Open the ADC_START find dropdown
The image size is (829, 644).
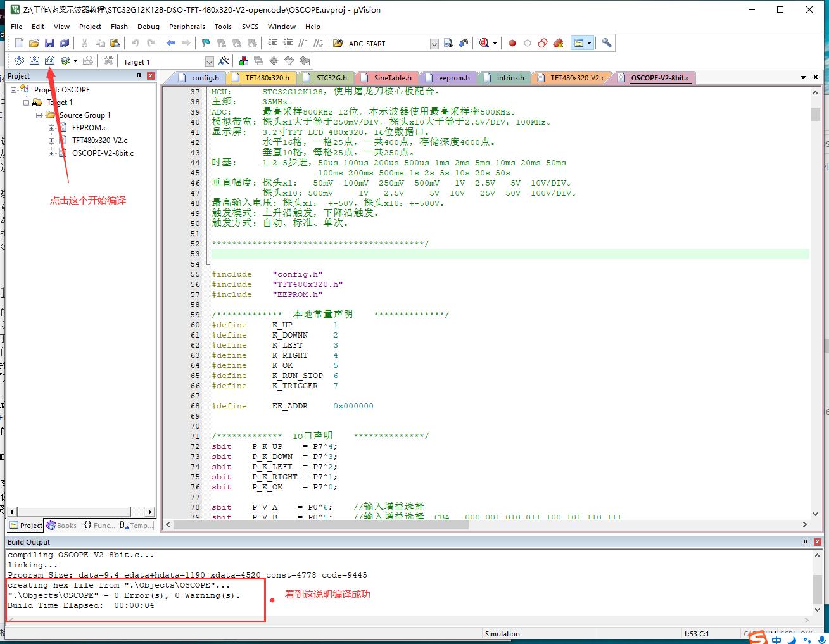pyautogui.click(x=434, y=44)
